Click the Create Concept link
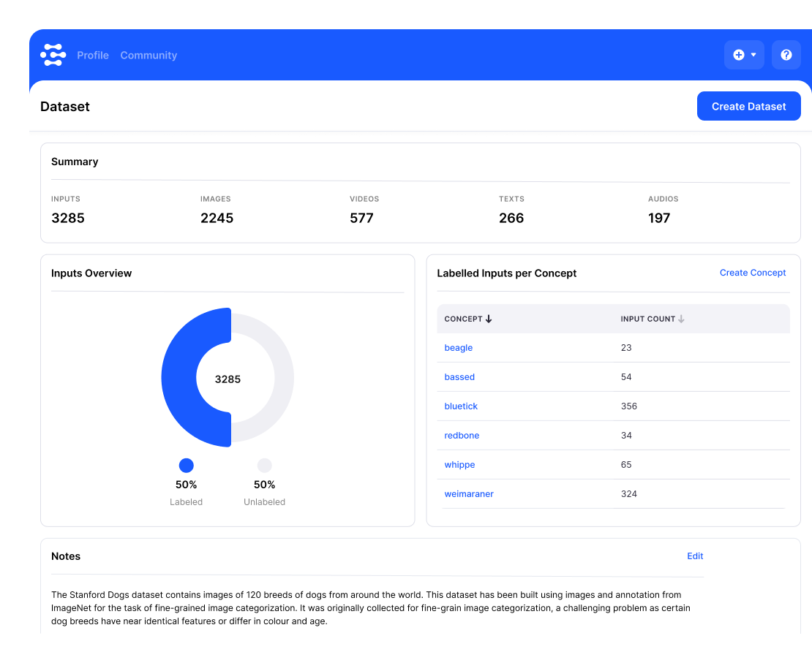This screenshot has width=812, height=663. coord(752,273)
